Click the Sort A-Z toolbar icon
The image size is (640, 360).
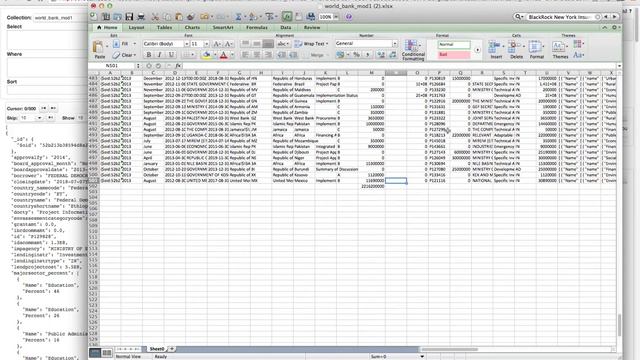[253, 17]
